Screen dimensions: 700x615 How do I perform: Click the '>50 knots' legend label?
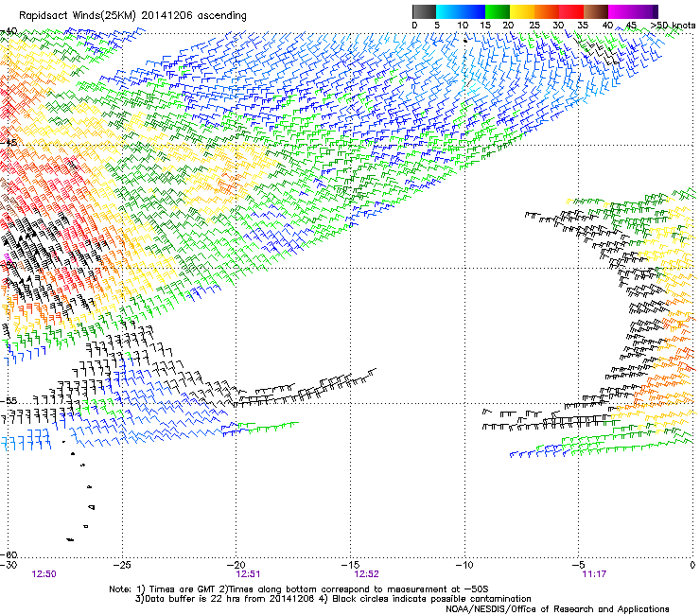(673, 25)
